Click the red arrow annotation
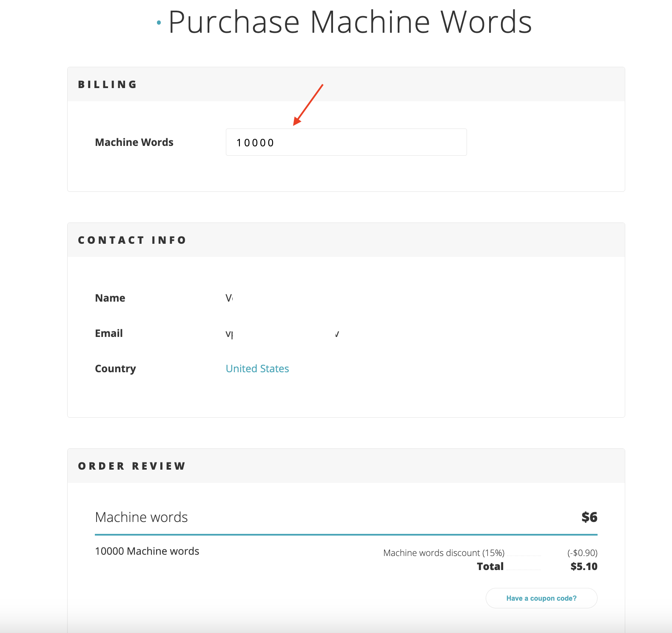This screenshot has height=633, width=672. [x=308, y=105]
